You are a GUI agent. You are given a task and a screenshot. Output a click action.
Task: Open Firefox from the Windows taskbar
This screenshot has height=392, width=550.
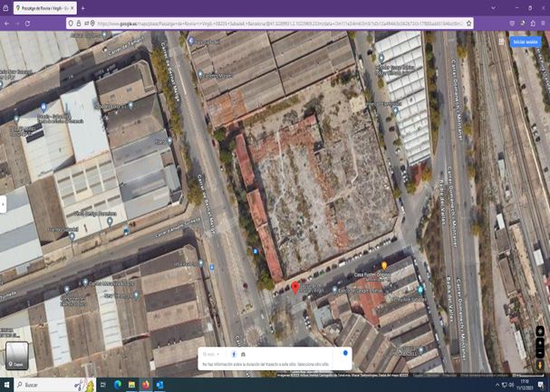click(x=146, y=385)
